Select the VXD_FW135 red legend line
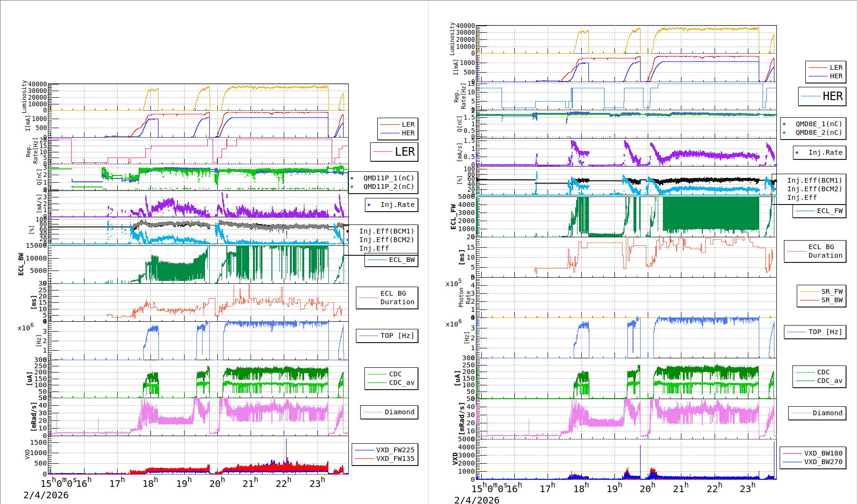This screenshot has width=857, height=504. click(364, 459)
